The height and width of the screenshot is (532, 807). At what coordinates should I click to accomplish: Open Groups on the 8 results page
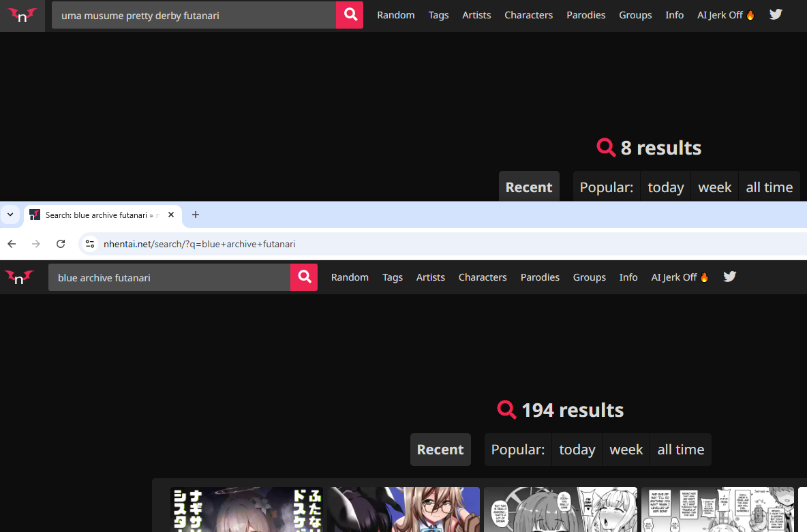[x=635, y=16]
